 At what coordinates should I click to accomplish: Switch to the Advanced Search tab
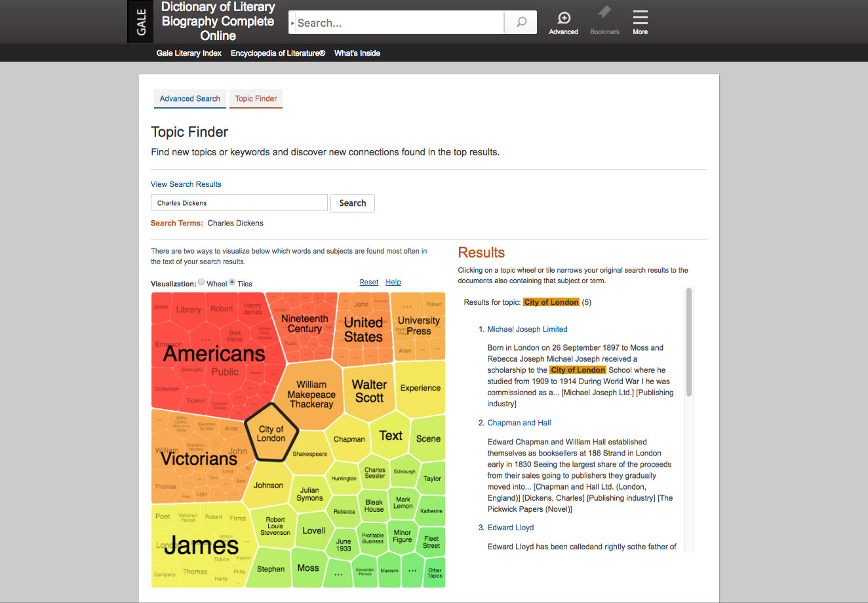190,98
